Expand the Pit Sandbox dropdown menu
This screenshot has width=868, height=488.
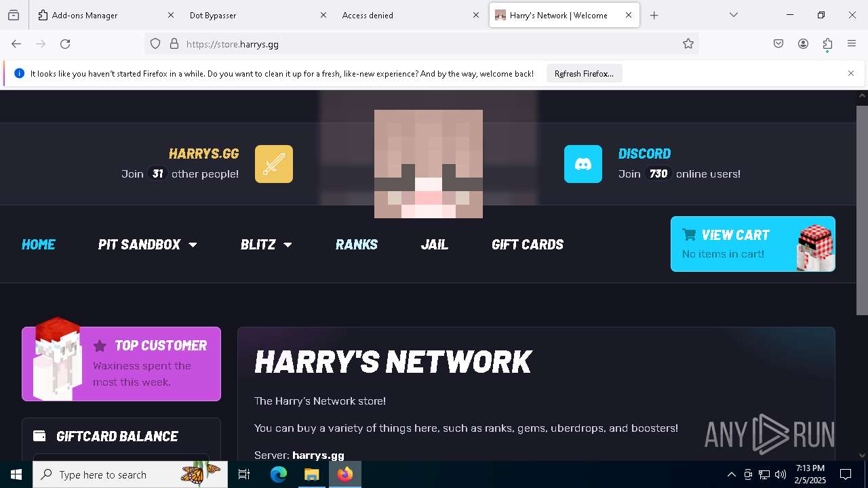[148, 245]
